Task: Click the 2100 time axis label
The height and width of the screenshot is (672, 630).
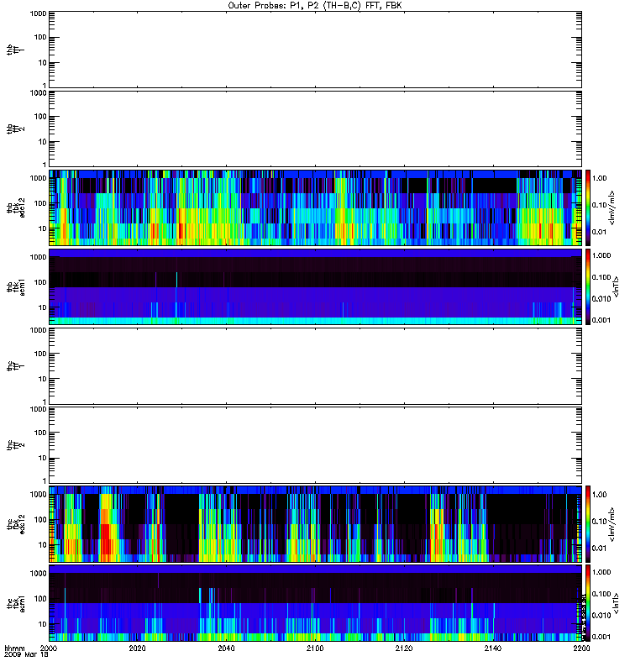Action: point(315,648)
